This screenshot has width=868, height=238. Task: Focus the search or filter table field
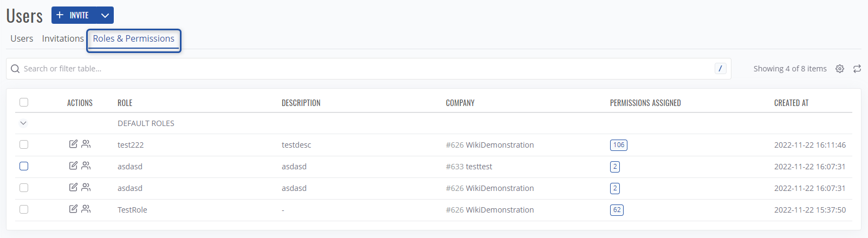click(x=363, y=69)
